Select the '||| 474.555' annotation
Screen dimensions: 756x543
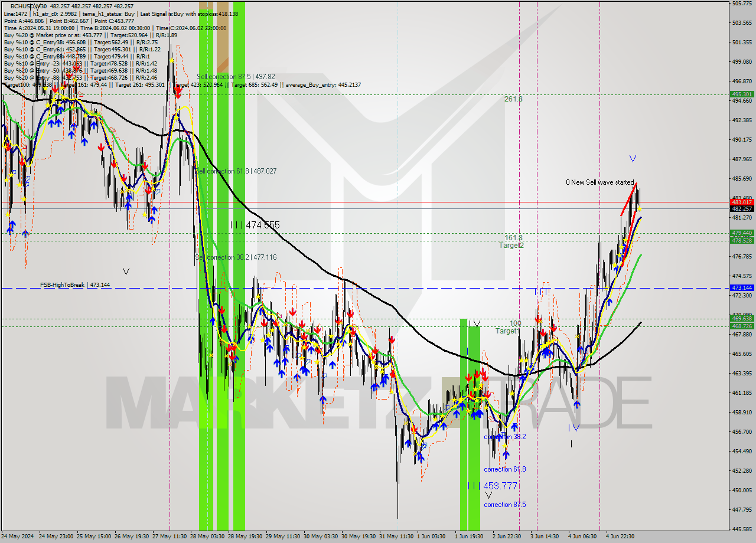point(255,225)
